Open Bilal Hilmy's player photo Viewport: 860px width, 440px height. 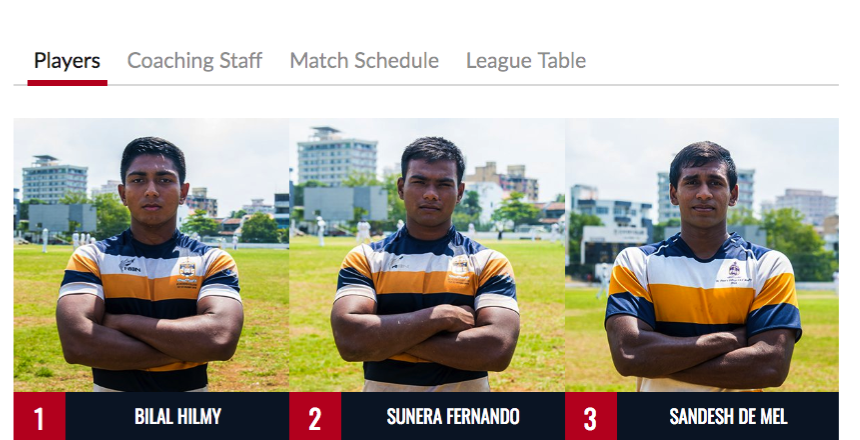[x=151, y=255]
